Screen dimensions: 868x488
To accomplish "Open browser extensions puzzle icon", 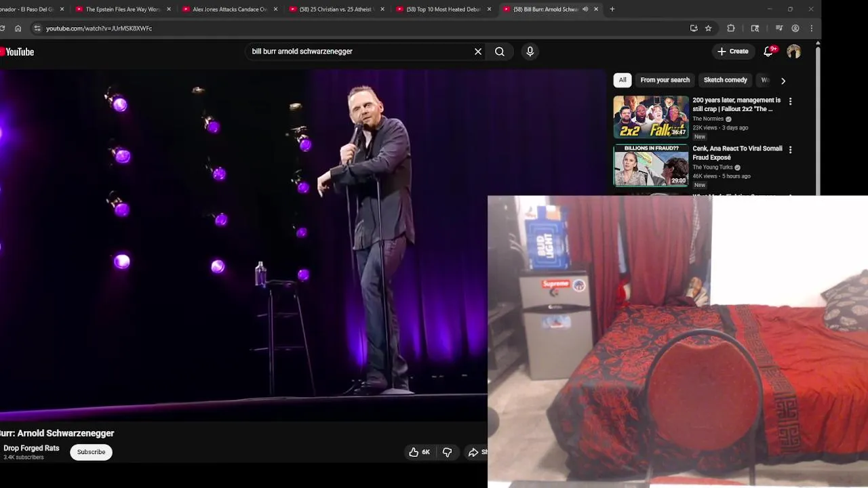I will click(x=731, y=28).
